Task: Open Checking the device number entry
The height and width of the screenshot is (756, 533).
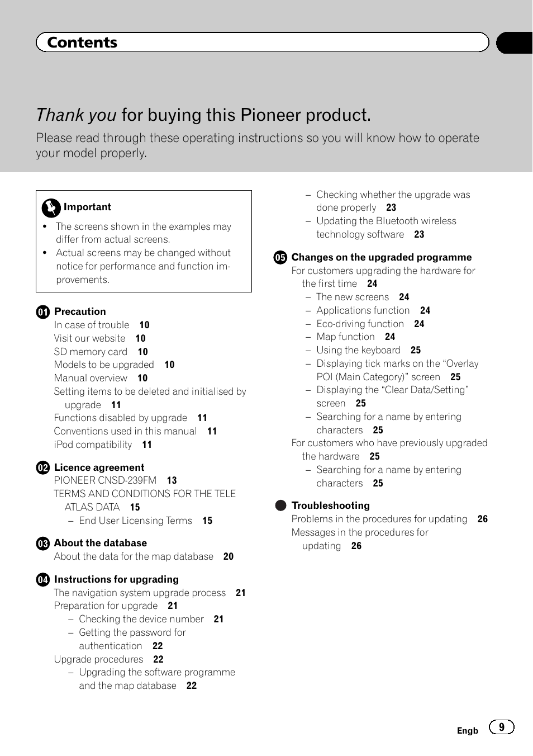Action: tap(141, 619)
